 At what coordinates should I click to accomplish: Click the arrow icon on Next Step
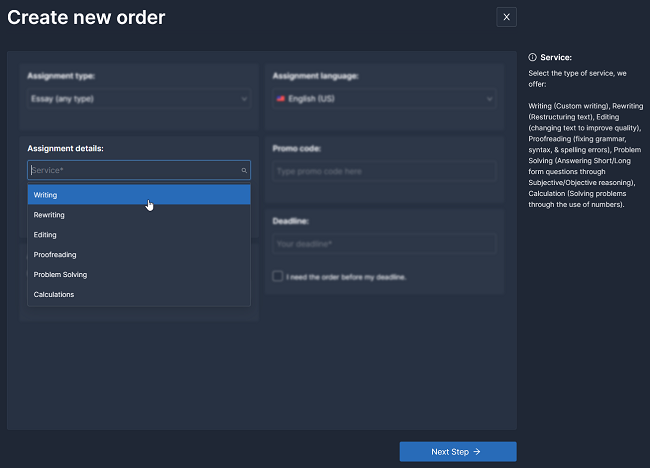point(477,452)
